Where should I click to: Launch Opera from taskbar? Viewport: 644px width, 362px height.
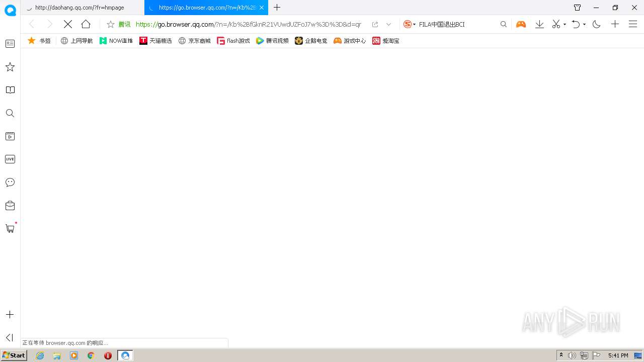(x=108, y=355)
